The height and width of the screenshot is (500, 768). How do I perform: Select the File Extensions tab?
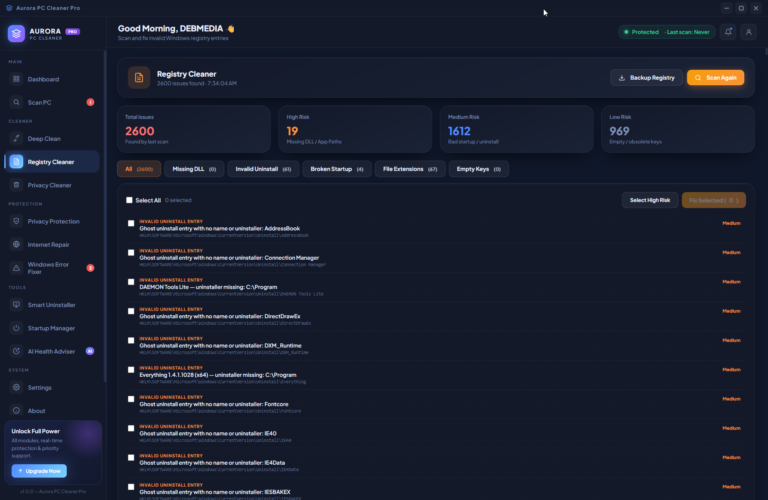click(410, 169)
